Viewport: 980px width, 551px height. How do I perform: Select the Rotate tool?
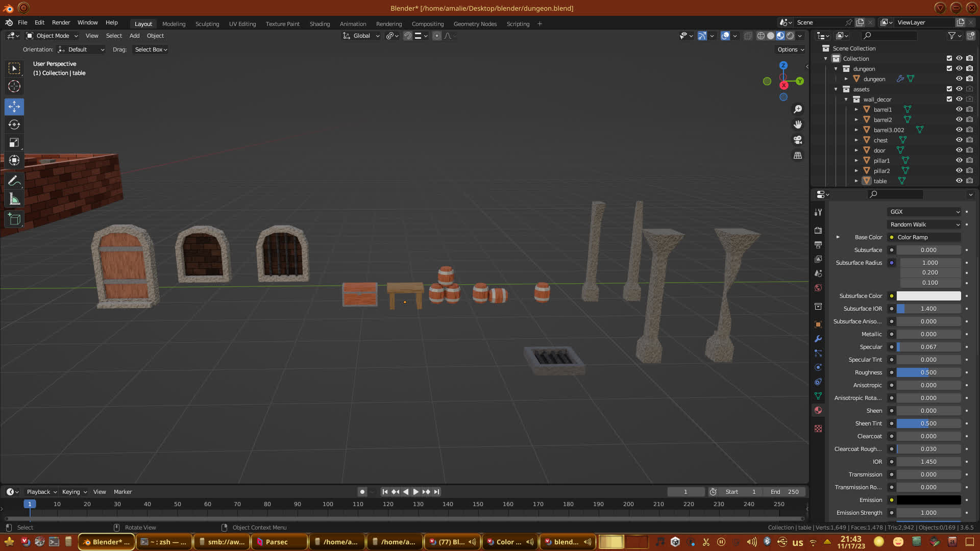tap(14, 124)
